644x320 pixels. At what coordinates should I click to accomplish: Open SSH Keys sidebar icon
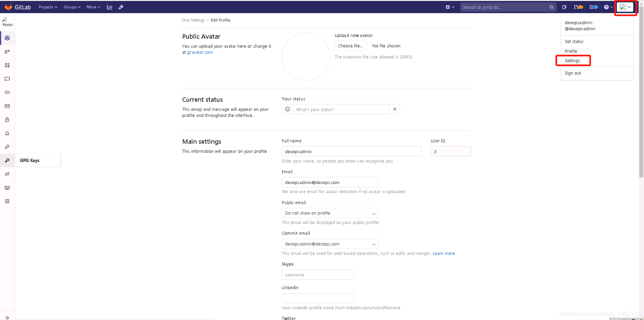7,147
